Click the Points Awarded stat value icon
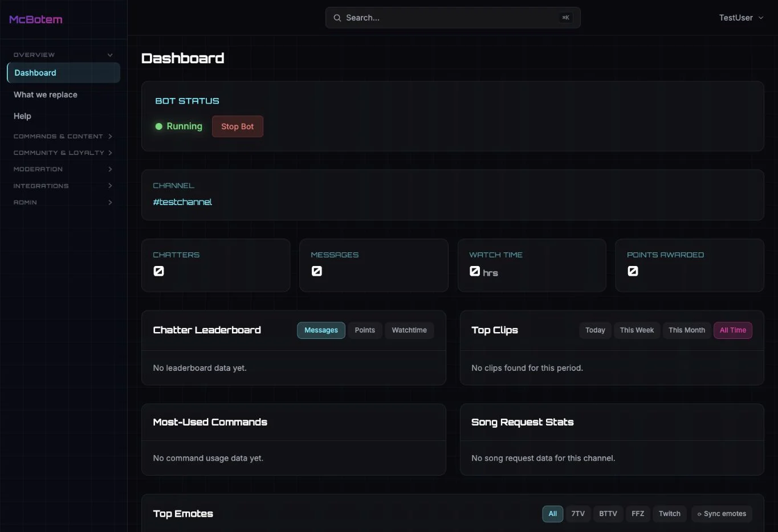778x532 pixels. point(633,271)
